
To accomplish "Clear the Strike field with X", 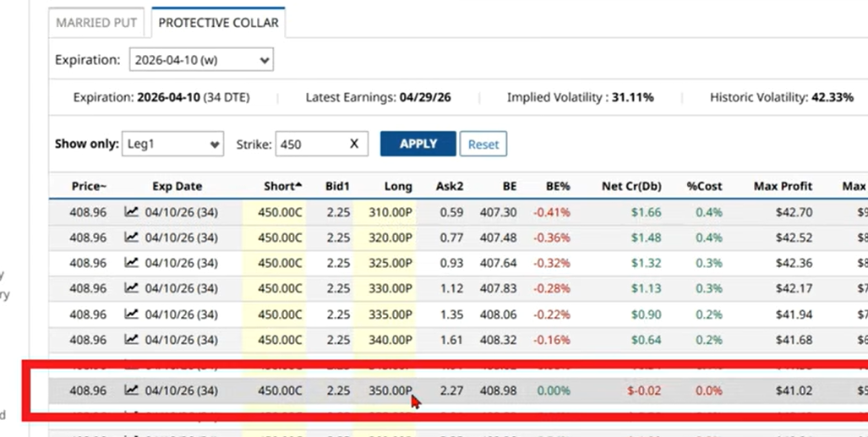I will (354, 144).
